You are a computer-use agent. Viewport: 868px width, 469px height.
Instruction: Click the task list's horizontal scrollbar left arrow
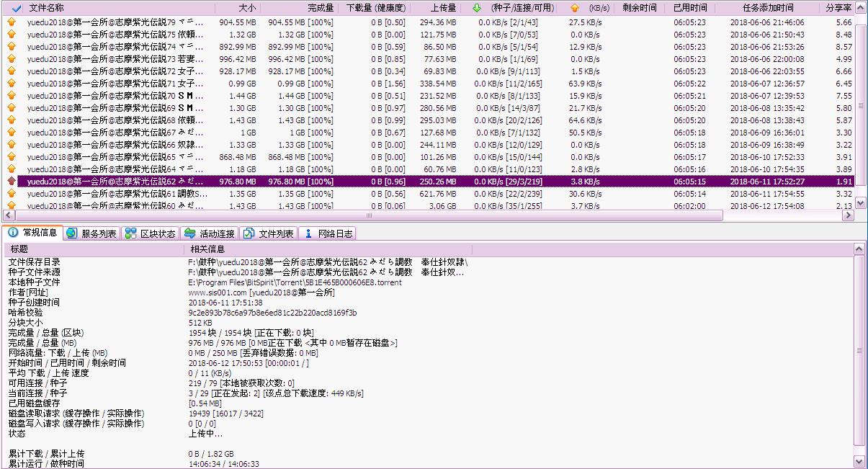pos(9,215)
